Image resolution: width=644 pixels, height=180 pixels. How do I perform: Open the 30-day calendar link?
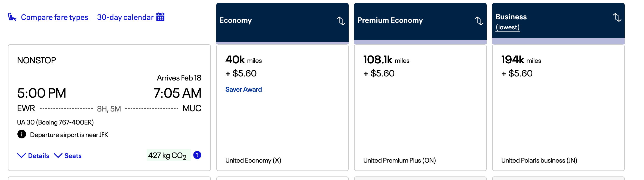pyautogui.click(x=125, y=17)
